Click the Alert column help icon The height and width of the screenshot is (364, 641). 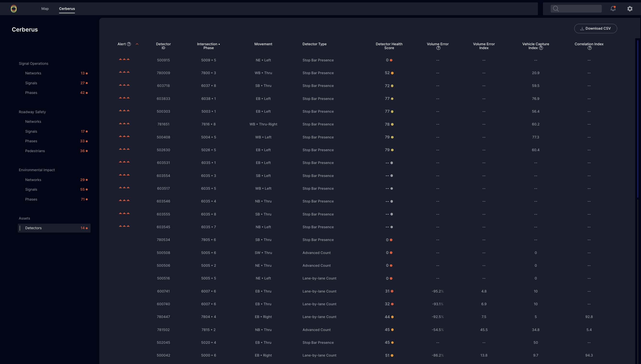coord(129,44)
